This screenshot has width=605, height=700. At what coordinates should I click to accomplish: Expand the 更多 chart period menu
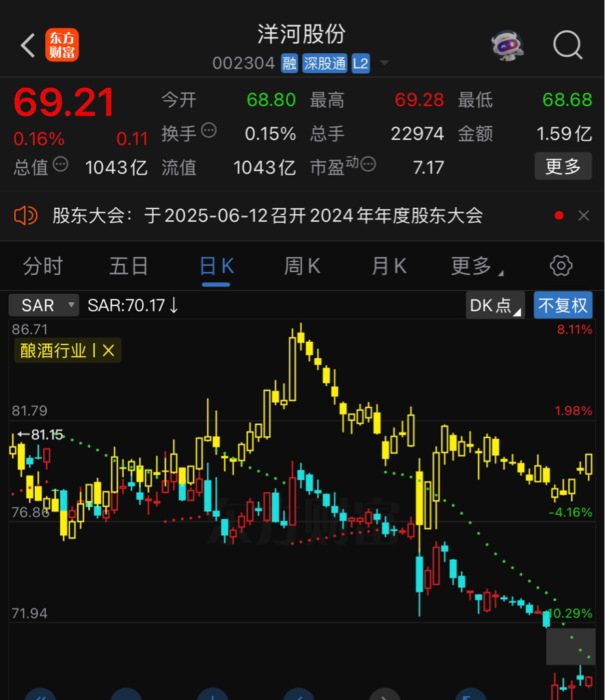pos(476,266)
